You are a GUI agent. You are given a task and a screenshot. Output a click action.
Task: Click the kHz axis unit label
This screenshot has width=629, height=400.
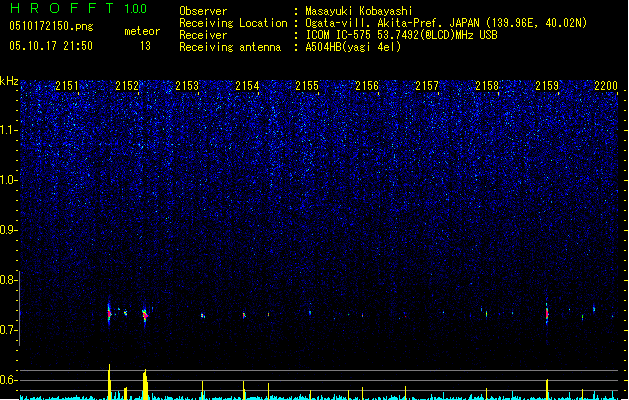[x=9, y=81]
